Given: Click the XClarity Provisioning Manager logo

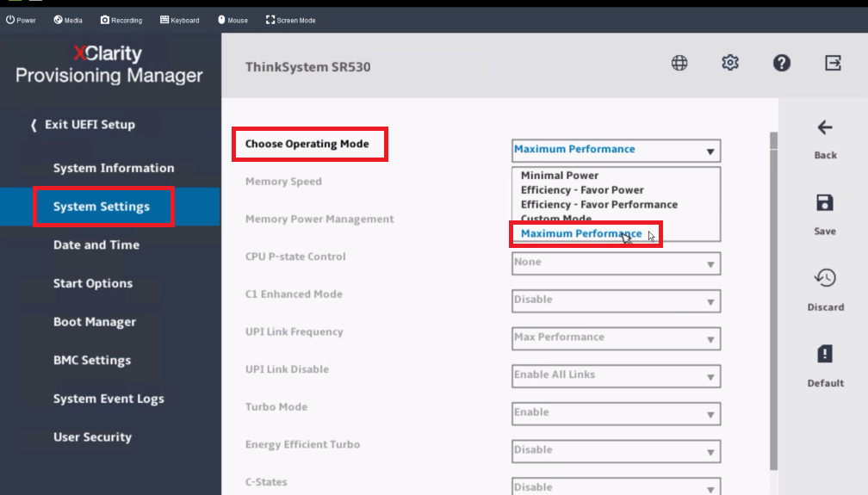Looking at the screenshot, I should (109, 65).
